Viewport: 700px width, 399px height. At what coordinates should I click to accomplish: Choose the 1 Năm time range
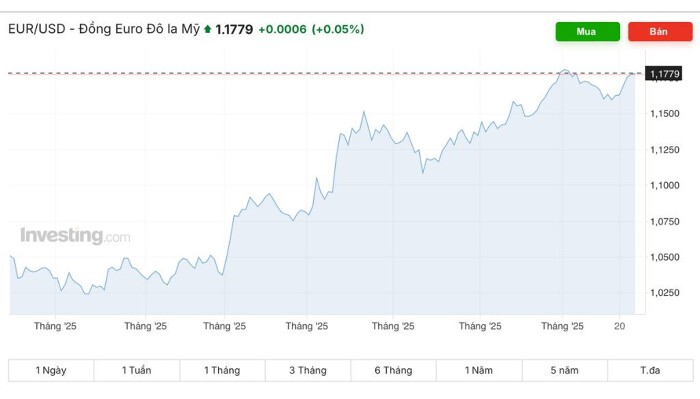[479, 370]
